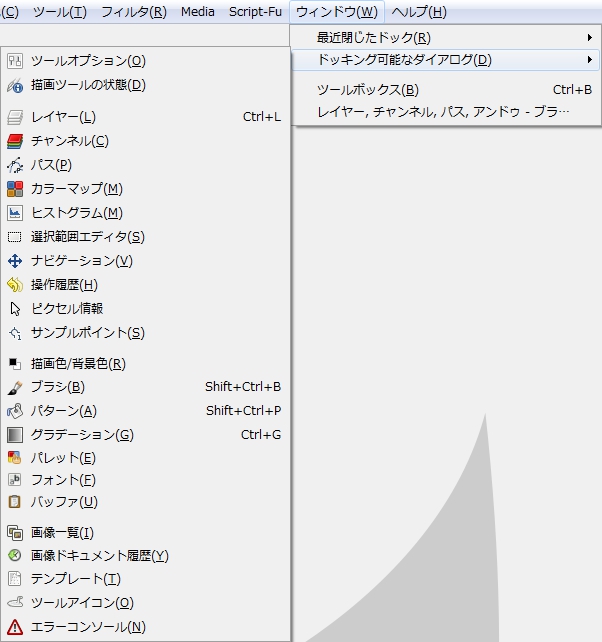Screen dimensions: 602x642
Task: Click the エラーコンソール warning triangle icon
Action: (15, 627)
